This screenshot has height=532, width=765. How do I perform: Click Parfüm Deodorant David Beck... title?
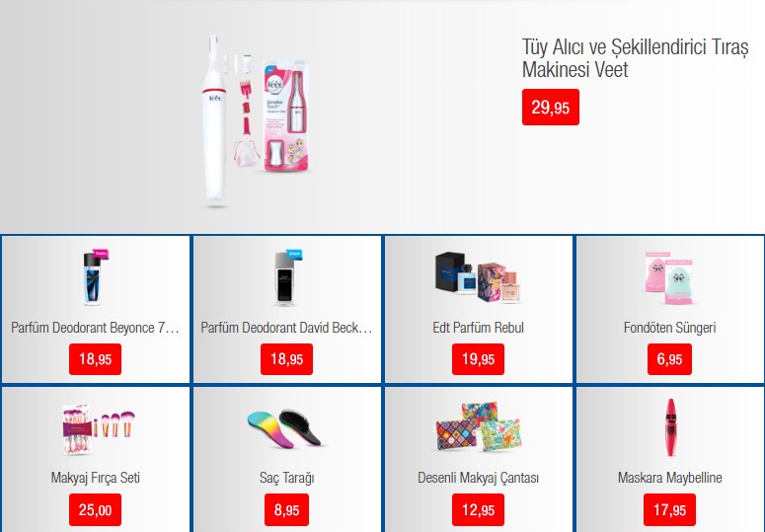pos(286,328)
